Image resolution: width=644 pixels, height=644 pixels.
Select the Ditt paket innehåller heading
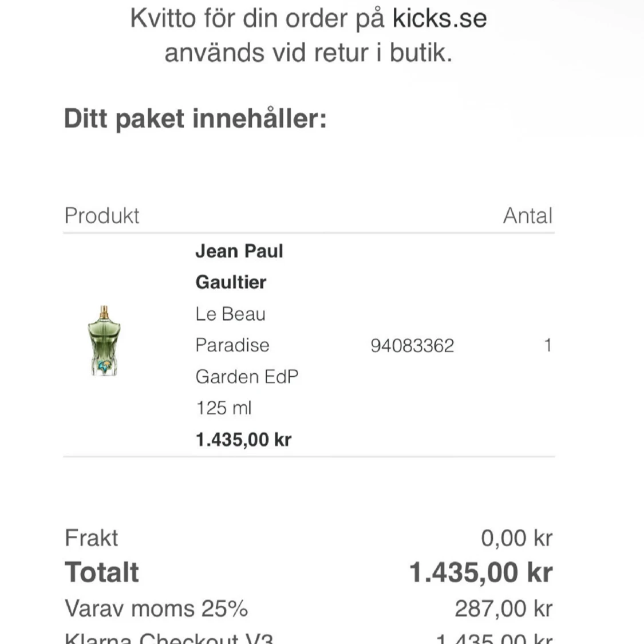tap(195, 118)
